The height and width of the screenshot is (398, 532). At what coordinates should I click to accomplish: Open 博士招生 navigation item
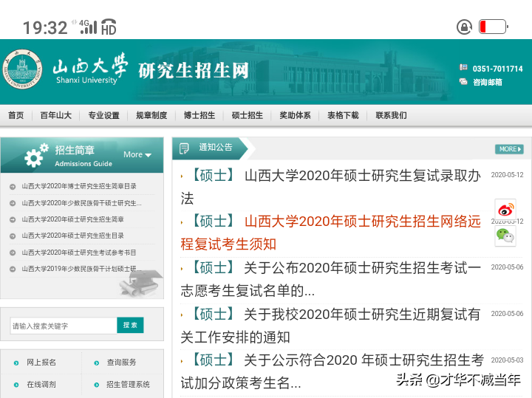[199, 115]
